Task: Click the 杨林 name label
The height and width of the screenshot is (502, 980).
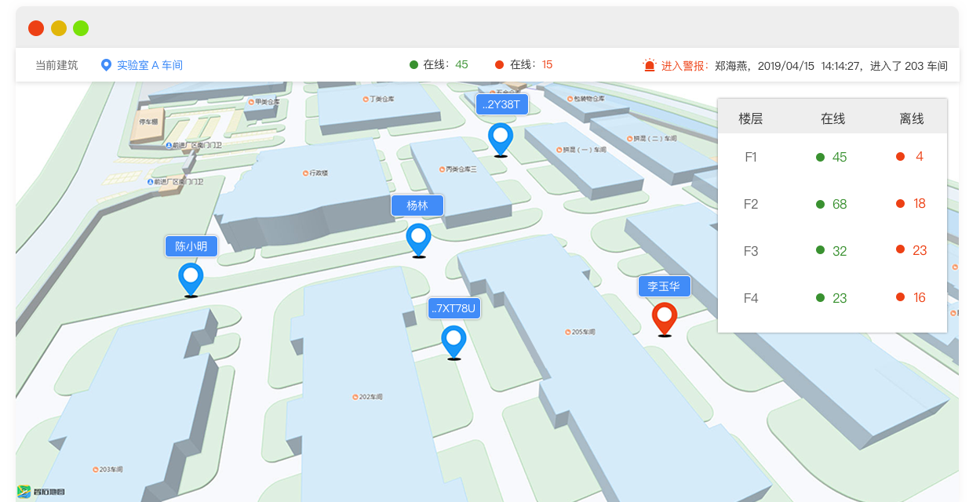Action: click(x=417, y=206)
